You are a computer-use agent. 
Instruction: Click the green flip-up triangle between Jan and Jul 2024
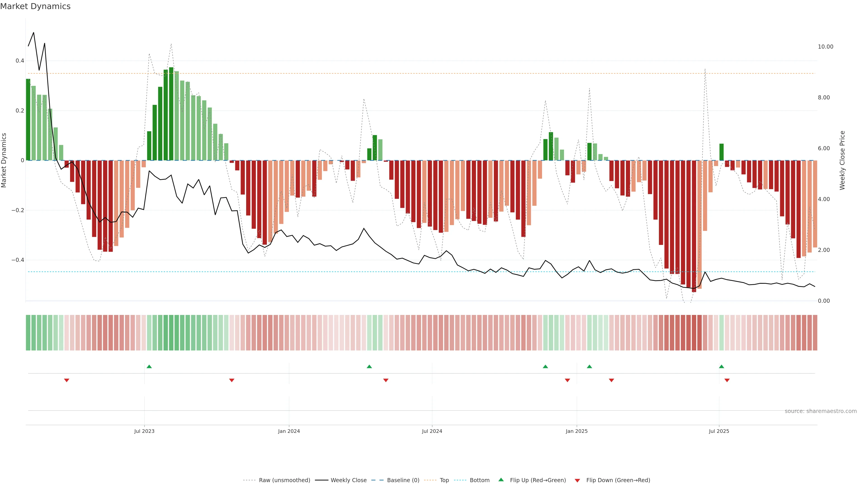369,366
